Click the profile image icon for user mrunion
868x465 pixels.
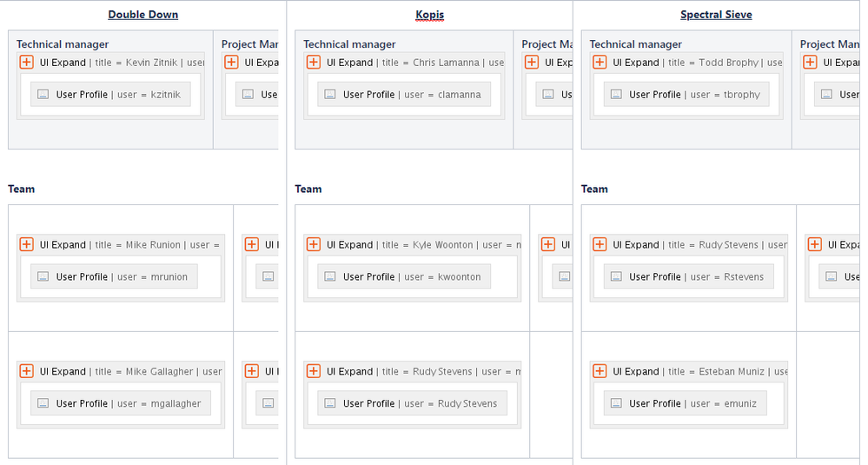[x=43, y=276]
